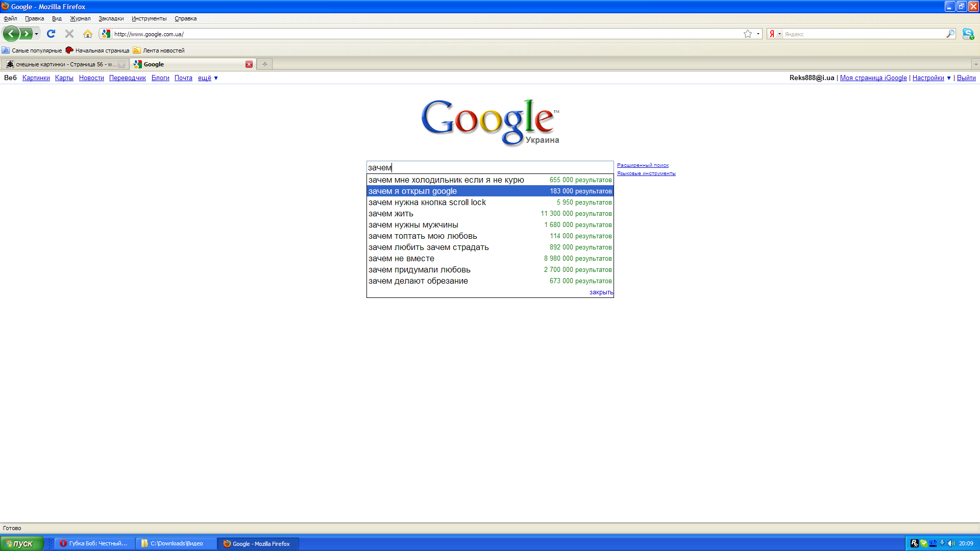Reload the current page
The width and height of the screenshot is (980, 551).
(x=51, y=34)
